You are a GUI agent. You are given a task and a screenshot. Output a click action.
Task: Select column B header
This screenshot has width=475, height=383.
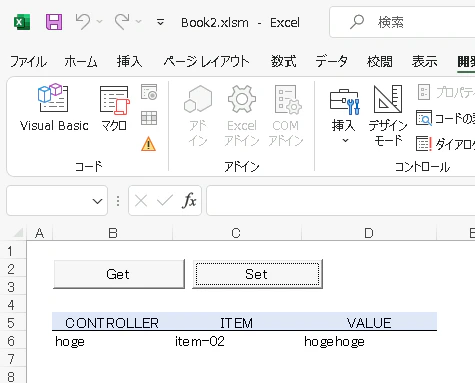pyautogui.click(x=113, y=233)
